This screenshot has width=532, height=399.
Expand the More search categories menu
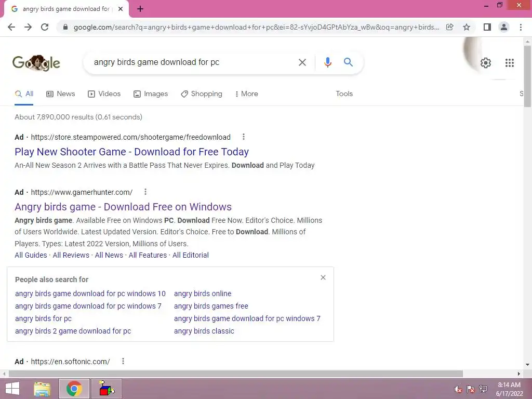(x=246, y=94)
